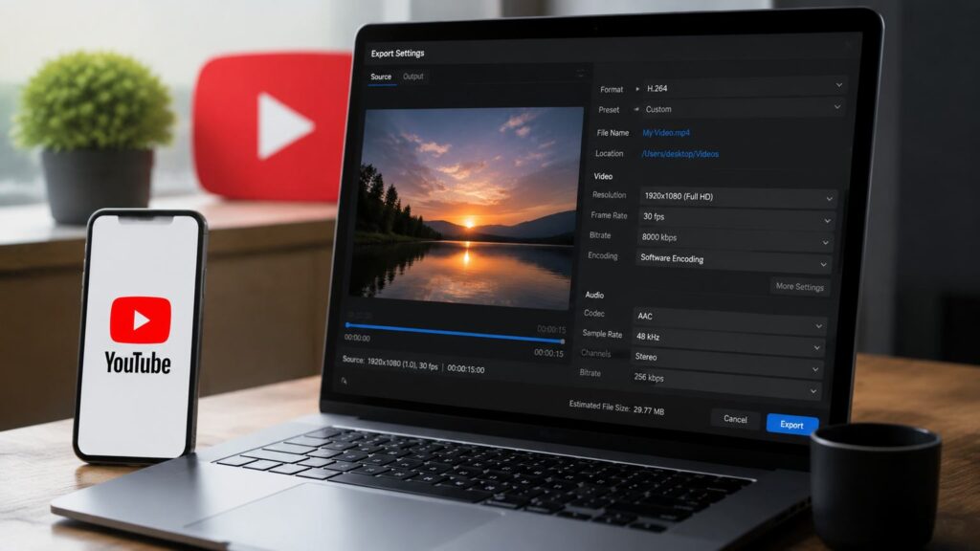This screenshot has width=980, height=551.
Task: Open the Encoding dropdown Software Encoding
Action: click(x=732, y=259)
